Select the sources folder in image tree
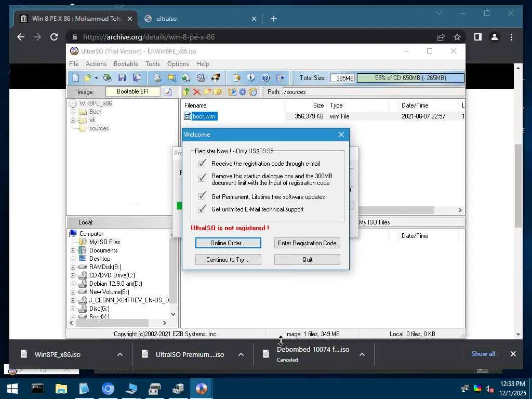The image size is (532, 399). [x=99, y=129]
